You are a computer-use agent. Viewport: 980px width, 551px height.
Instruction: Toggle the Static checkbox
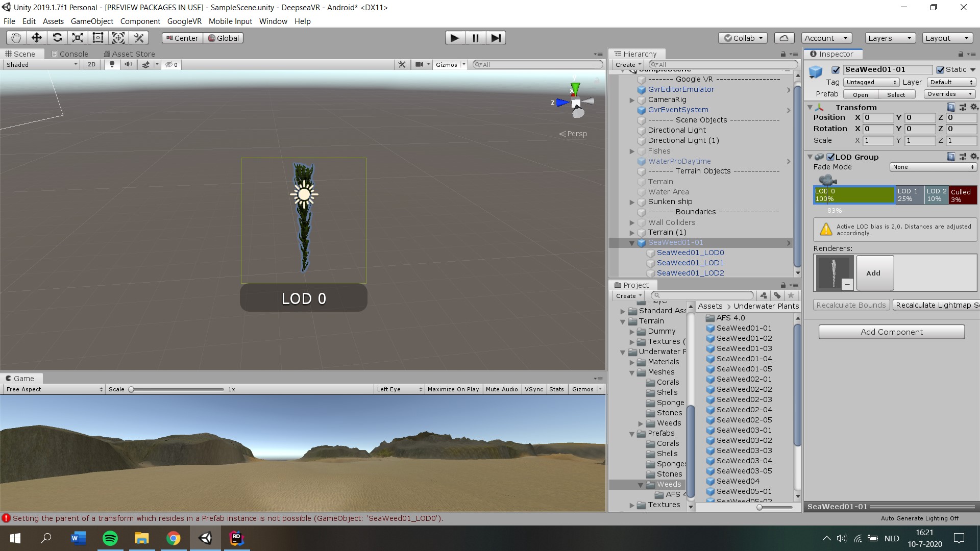coord(940,70)
